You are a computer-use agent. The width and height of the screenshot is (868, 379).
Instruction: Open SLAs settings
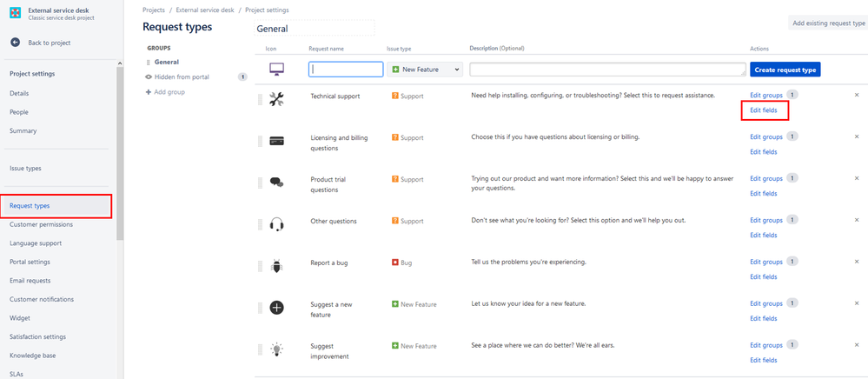(17, 374)
